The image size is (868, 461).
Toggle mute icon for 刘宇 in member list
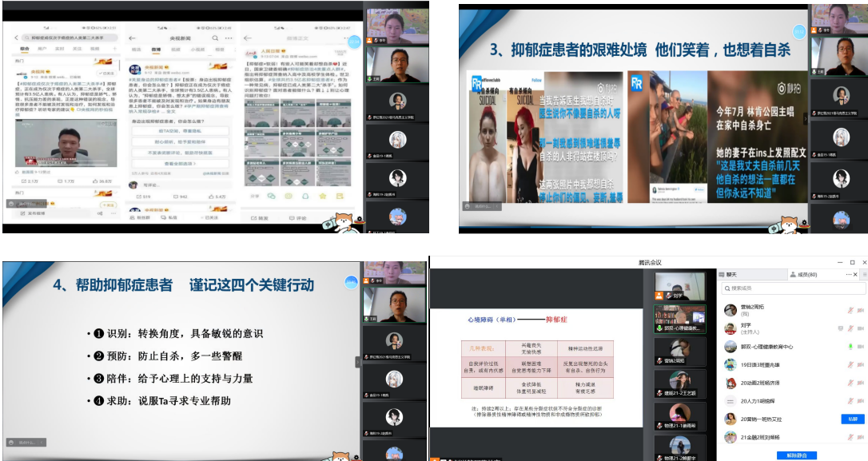(x=851, y=328)
